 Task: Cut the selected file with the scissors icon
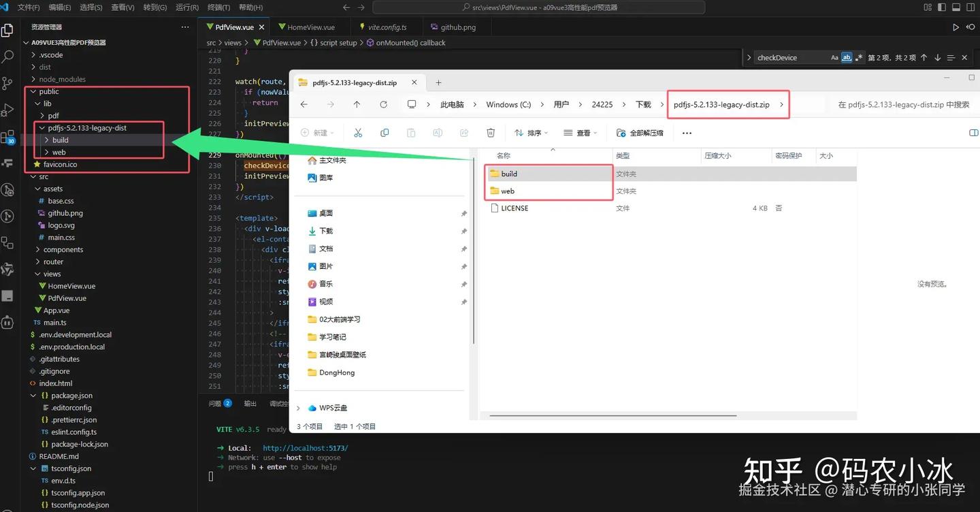pyautogui.click(x=358, y=133)
